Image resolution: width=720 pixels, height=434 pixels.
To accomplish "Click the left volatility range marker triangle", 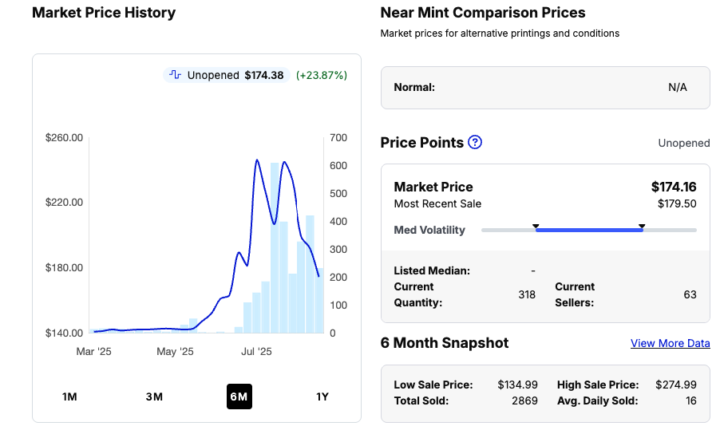I will tap(535, 227).
